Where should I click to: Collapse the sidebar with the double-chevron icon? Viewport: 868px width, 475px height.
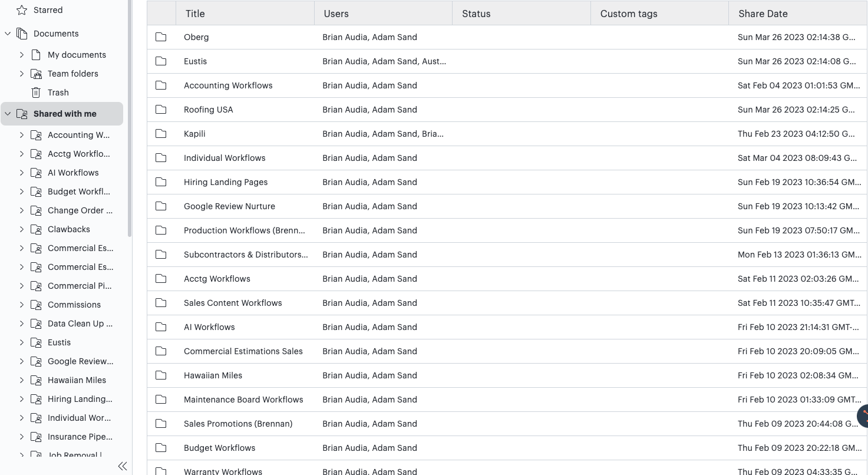(x=122, y=466)
